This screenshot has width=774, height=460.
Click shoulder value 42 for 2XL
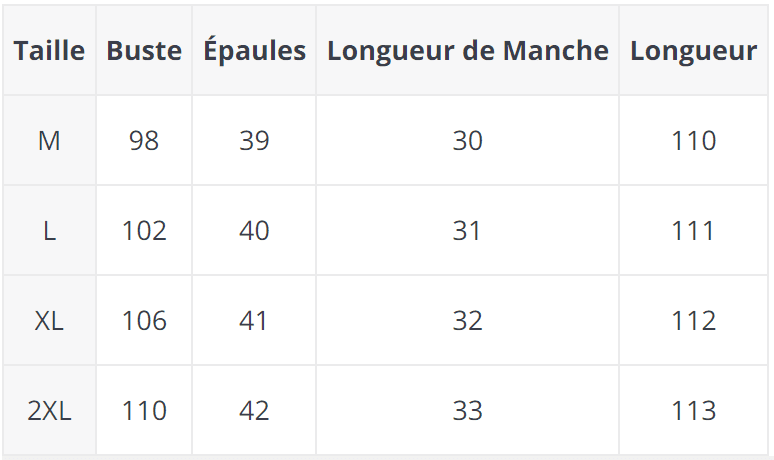pyautogui.click(x=254, y=411)
